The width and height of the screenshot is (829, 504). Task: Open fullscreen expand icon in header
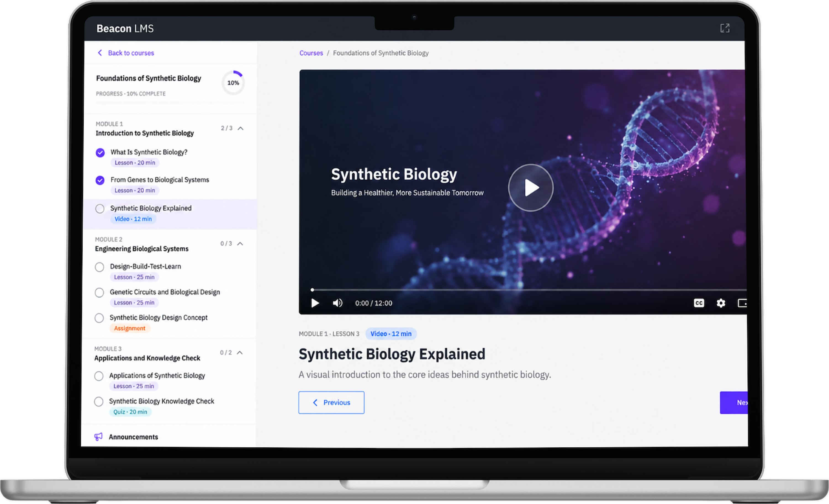[725, 28]
